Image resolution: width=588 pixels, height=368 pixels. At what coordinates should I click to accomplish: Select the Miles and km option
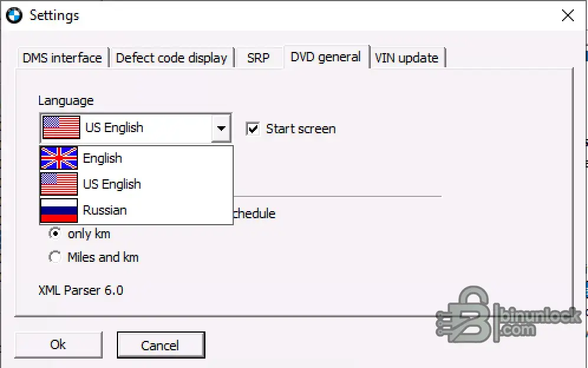pyautogui.click(x=55, y=257)
